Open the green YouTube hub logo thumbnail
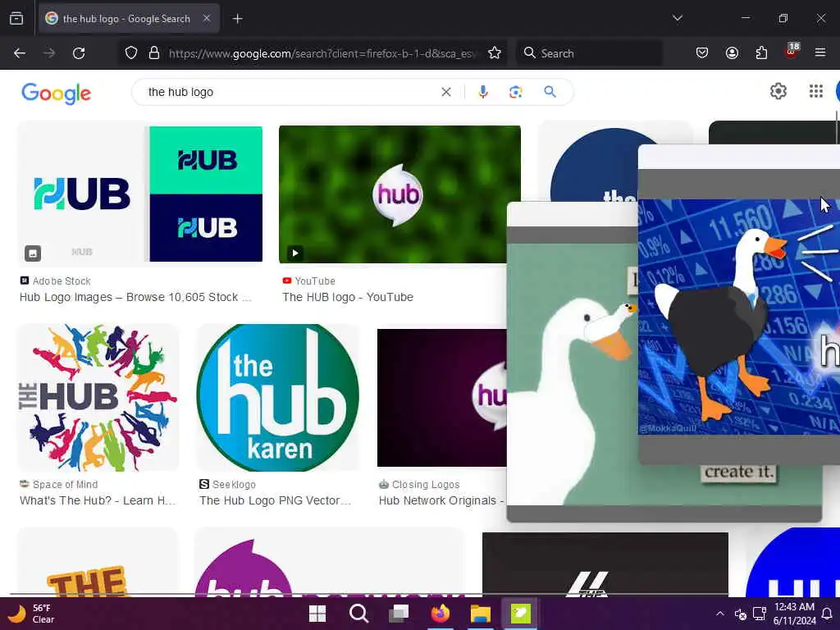This screenshot has width=840, height=630. coord(399,194)
